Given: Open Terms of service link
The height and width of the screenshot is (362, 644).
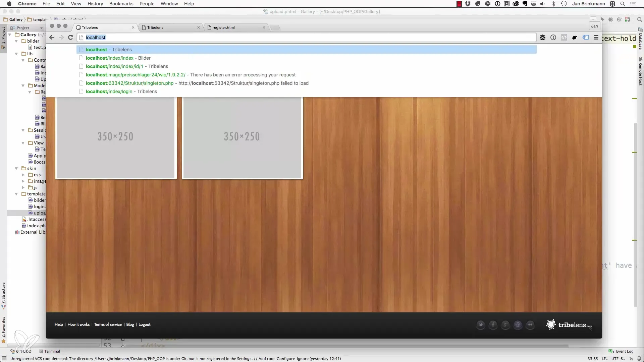Looking at the screenshot, I should coord(108,324).
